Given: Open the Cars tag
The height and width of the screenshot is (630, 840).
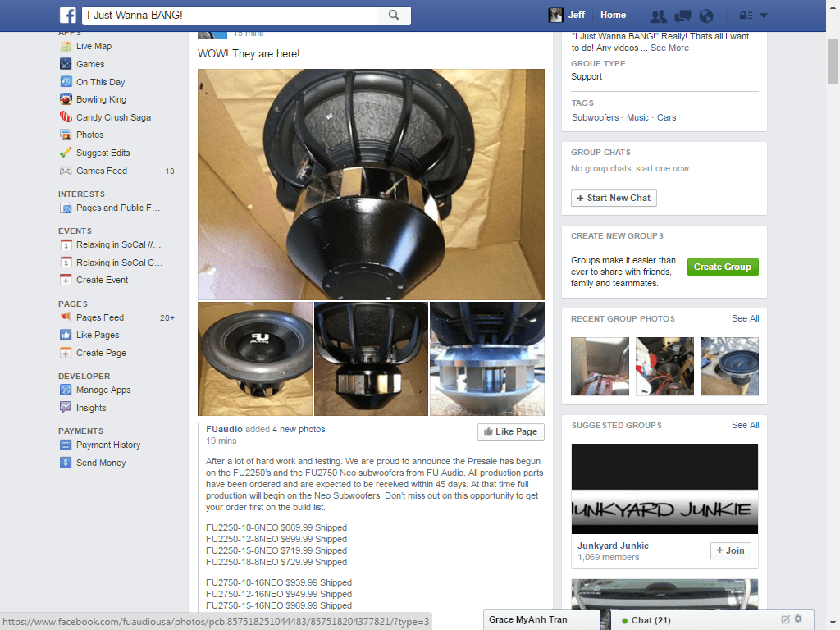Looking at the screenshot, I should [666, 117].
